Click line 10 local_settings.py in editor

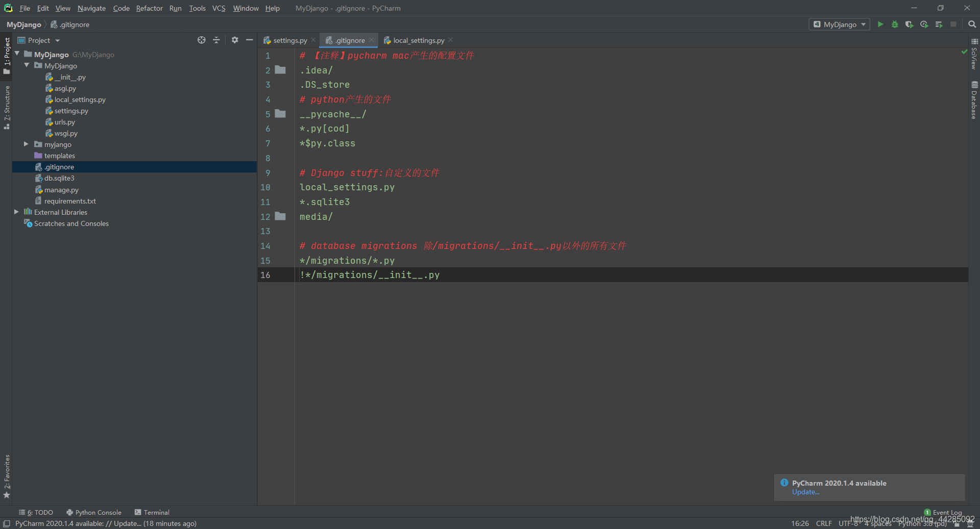[347, 187]
